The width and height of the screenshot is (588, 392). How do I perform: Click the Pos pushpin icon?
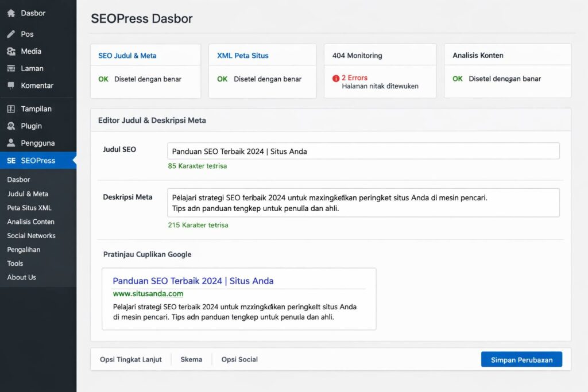coord(11,34)
